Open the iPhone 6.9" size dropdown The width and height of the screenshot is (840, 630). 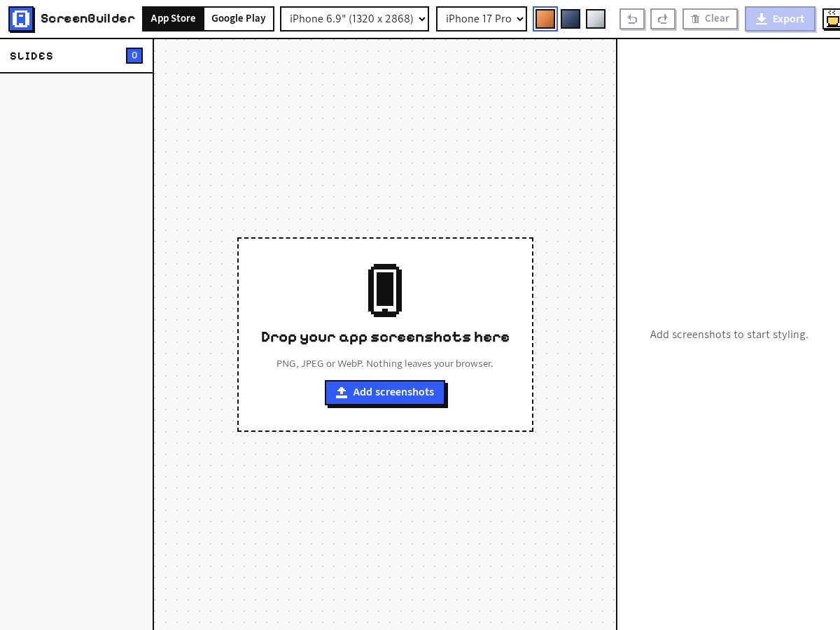click(x=354, y=19)
